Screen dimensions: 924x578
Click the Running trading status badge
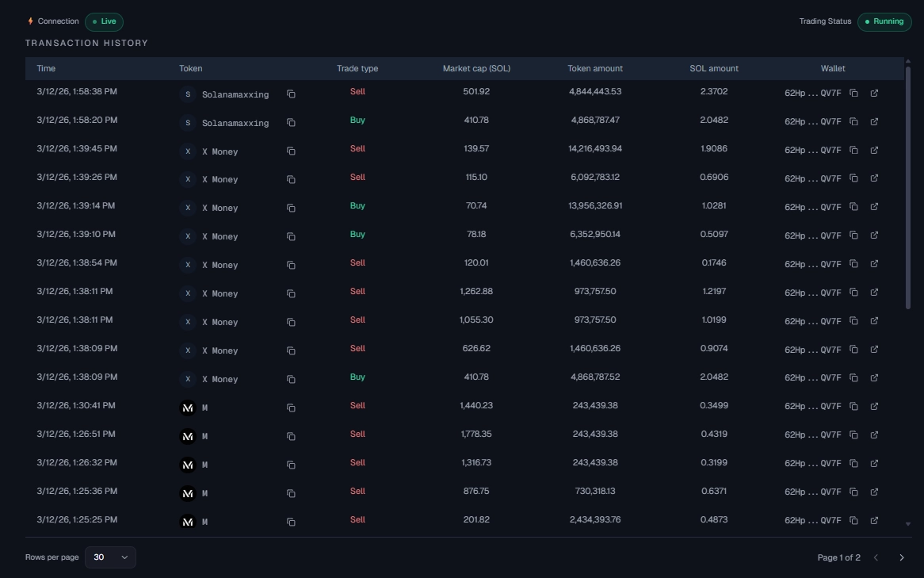(x=885, y=21)
